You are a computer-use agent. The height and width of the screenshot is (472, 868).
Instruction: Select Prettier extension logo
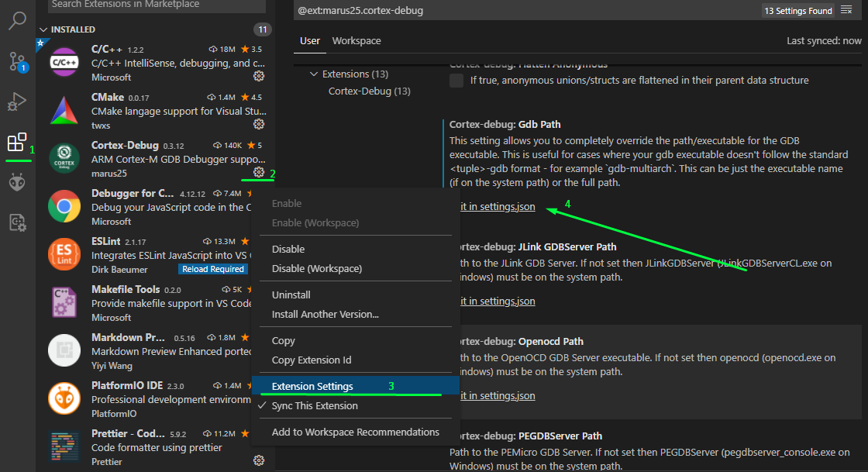pos(64,446)
